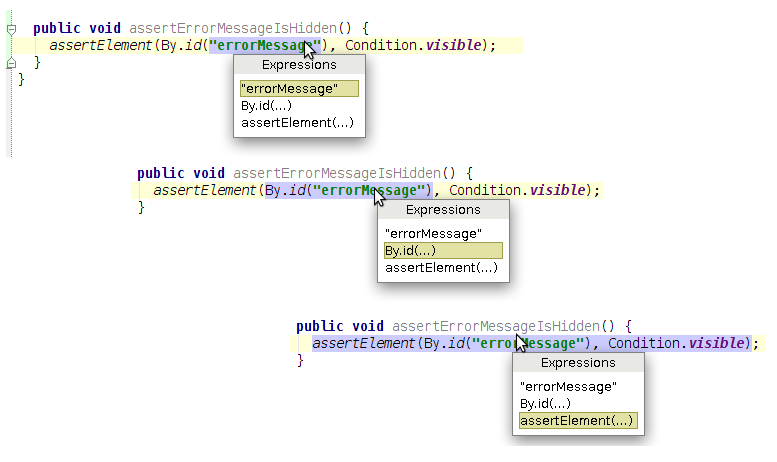Select the highlighted By.id(...) entry in the Expressions popup
The width and height of the screenshot is (777, 462).
(443, 250)
